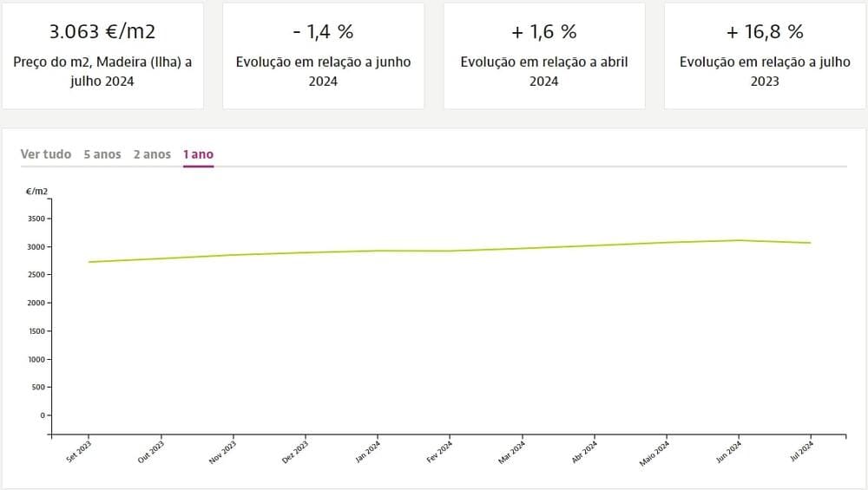The image size is (868, 490).
Task: Select the Jul 2024 axis label
Action: [x=801, y=453]
